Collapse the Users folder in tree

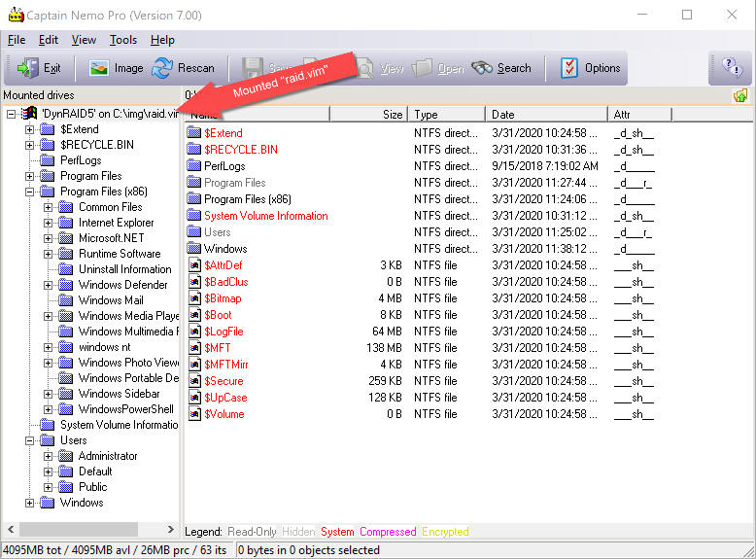30,440
